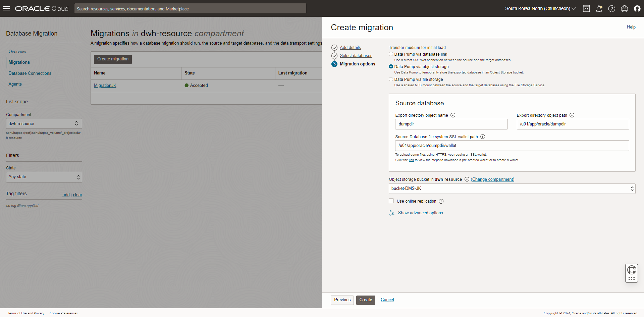Show info for Export directory object name

[453, 115]
